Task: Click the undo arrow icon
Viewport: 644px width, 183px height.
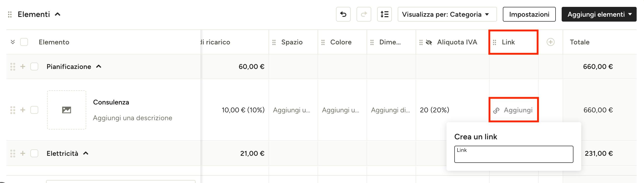Action: click(x=343, y=14)
